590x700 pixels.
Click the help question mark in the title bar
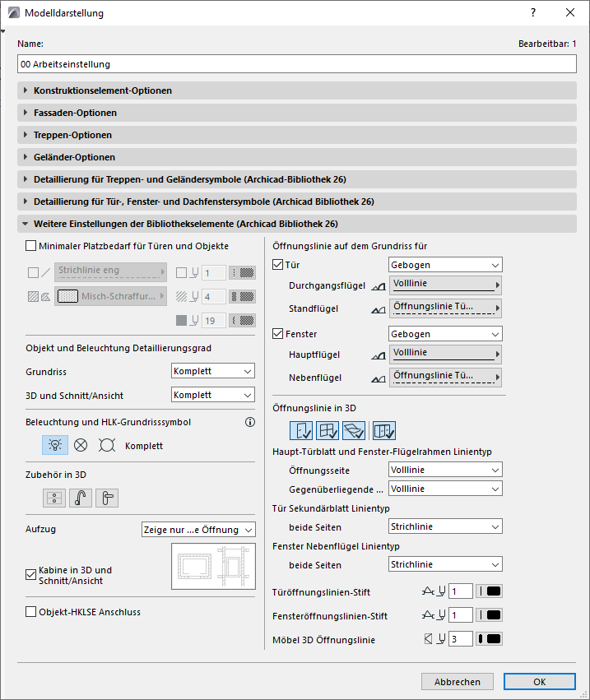(x=533, y=12)
